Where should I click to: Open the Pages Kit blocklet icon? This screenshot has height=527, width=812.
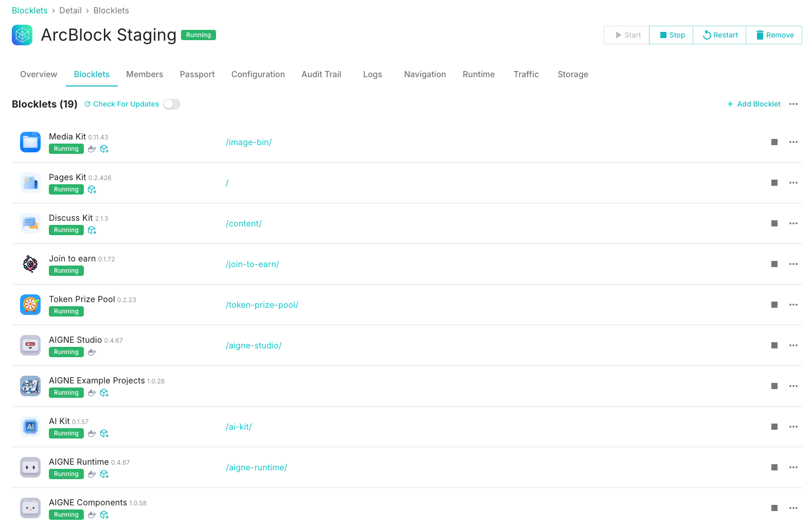point(30,183)
